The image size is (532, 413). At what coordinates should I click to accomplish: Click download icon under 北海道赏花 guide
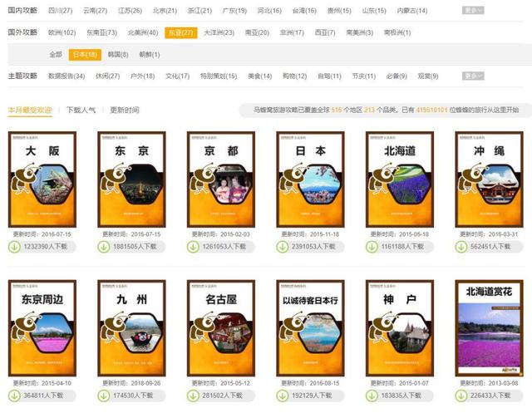(461, 396)
